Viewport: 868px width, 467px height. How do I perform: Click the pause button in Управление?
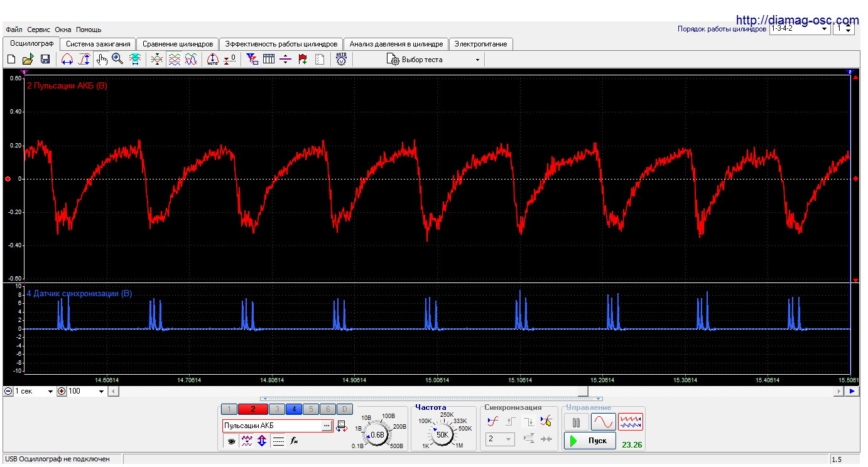[x=576, y=422]
